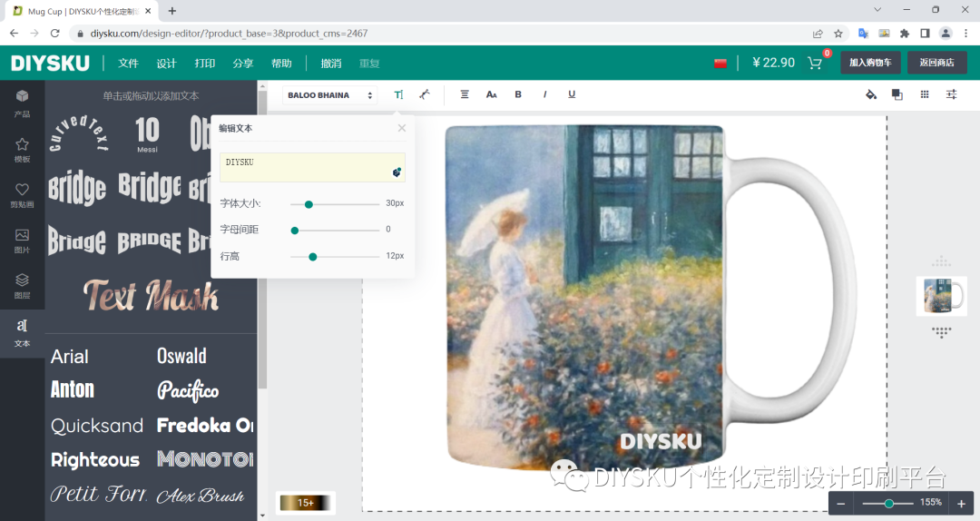Viewport: 980px width, 521px height.
Task: Click the zoom level slider
Action: 887,504
